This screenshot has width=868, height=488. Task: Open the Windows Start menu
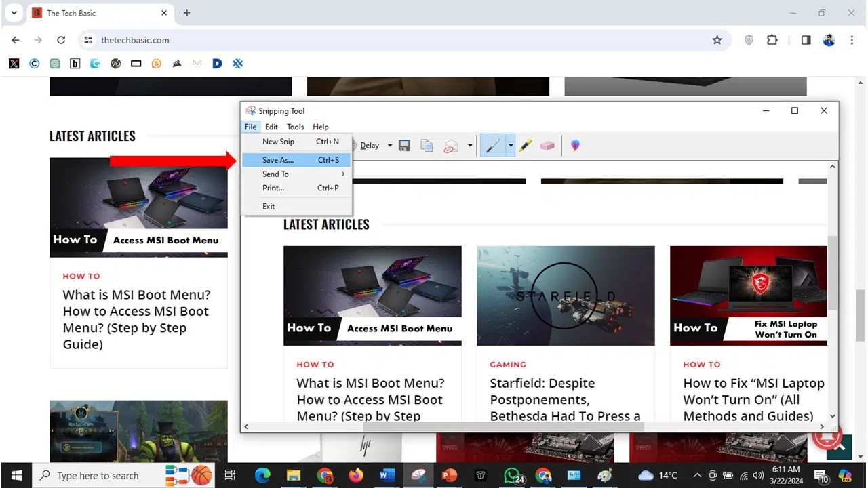click(16, 475)
